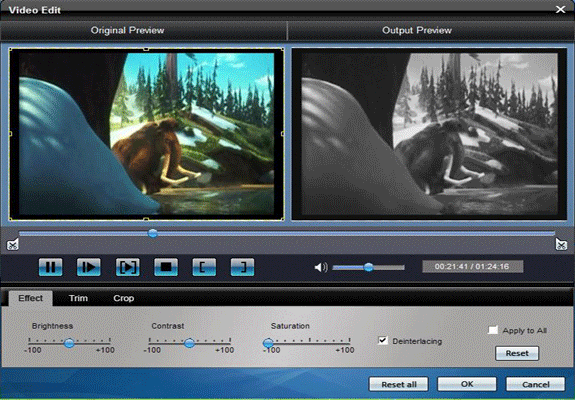Click the Reset all button
The height and width of the screenshot is (400, 575).
click(x=399, y=384)
